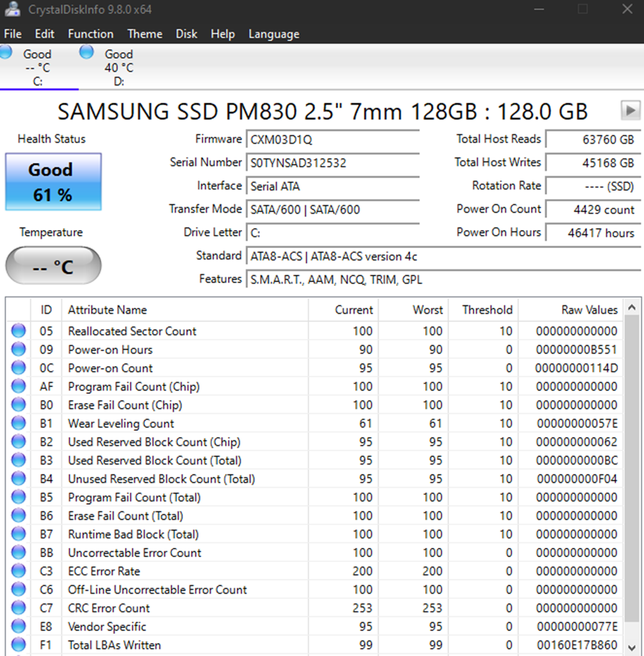Click status orb for Wear Leveling Count

(x=19, y=423)
